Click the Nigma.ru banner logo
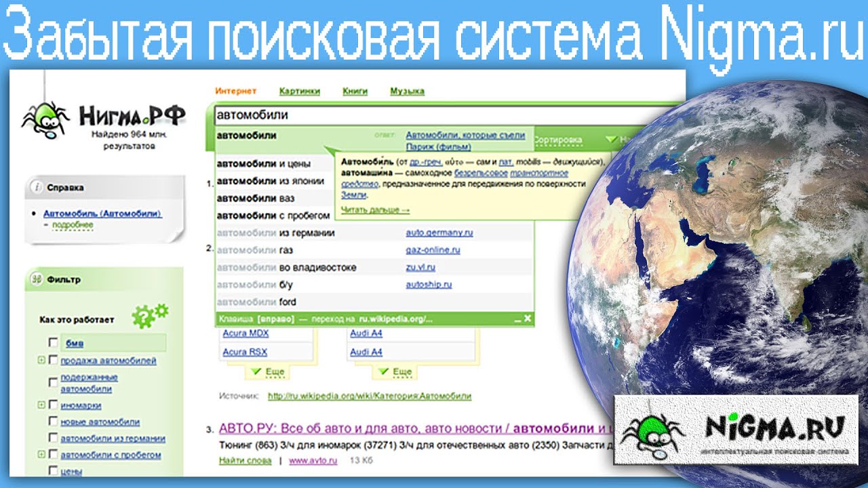Viewport: 868px width, 488px height. point(735,430)
